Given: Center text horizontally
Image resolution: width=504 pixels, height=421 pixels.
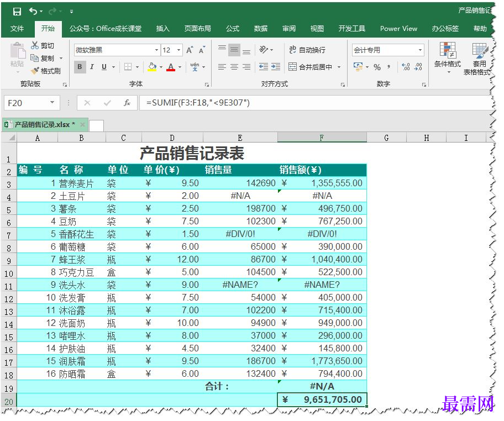Looking at the screenshot, I should click(x=234, y=67).
